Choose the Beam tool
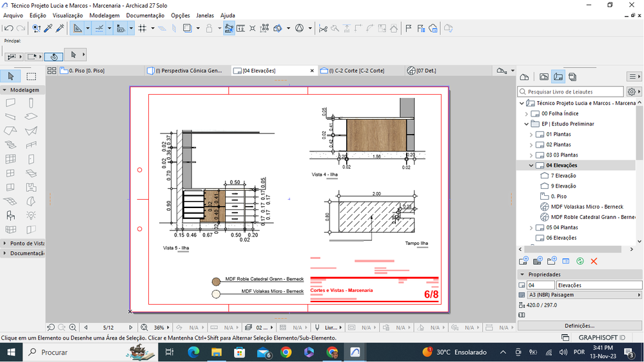This screenshot has height=362, width=644. coord(11,117)
